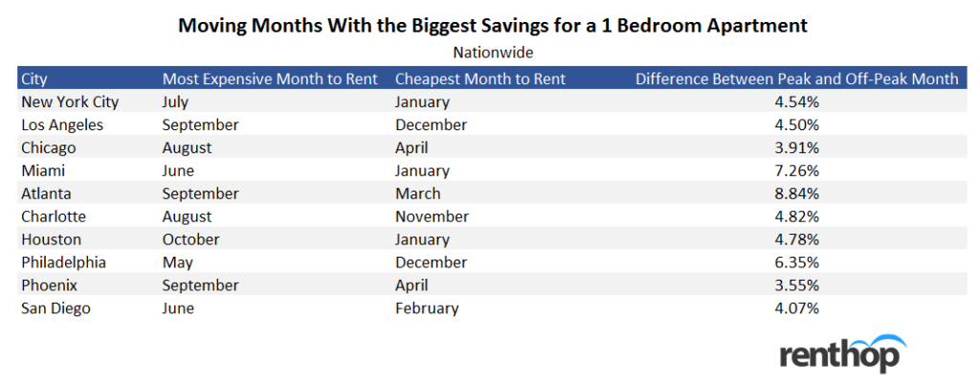Select the New York City cell
The width and height of the screenshot is (980, 386).
tap(70, 102)
